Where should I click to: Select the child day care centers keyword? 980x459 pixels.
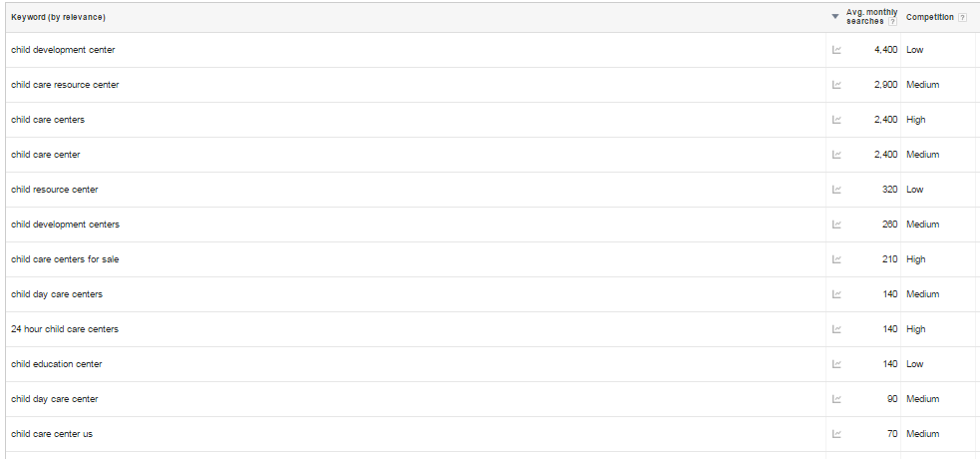coord(57,294)
